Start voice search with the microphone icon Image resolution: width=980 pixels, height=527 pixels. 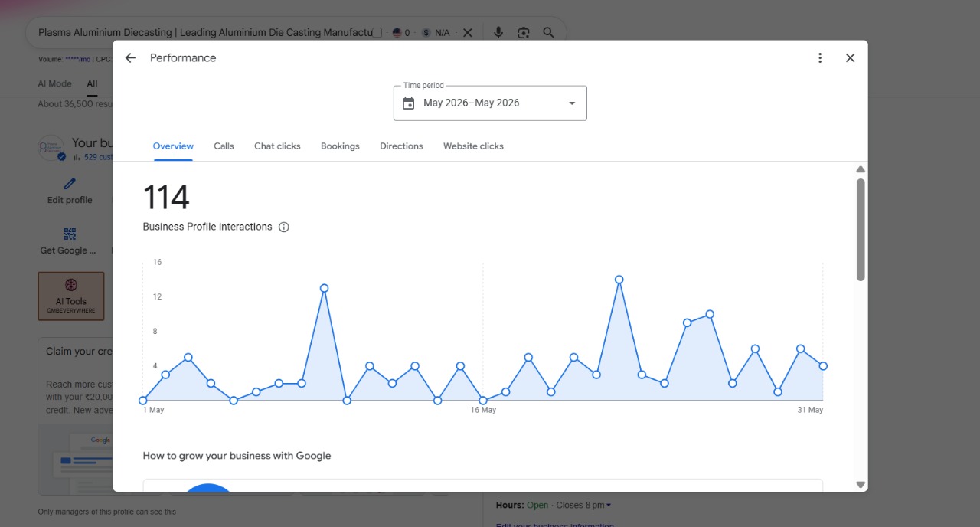[x=498, y=33]
